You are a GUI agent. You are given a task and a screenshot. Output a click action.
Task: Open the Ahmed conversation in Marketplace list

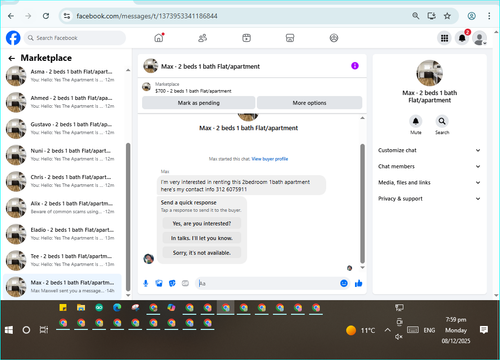[62, 102]
